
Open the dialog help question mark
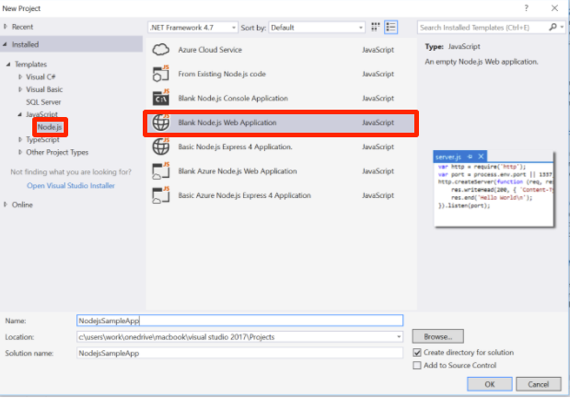pos(526,8)
